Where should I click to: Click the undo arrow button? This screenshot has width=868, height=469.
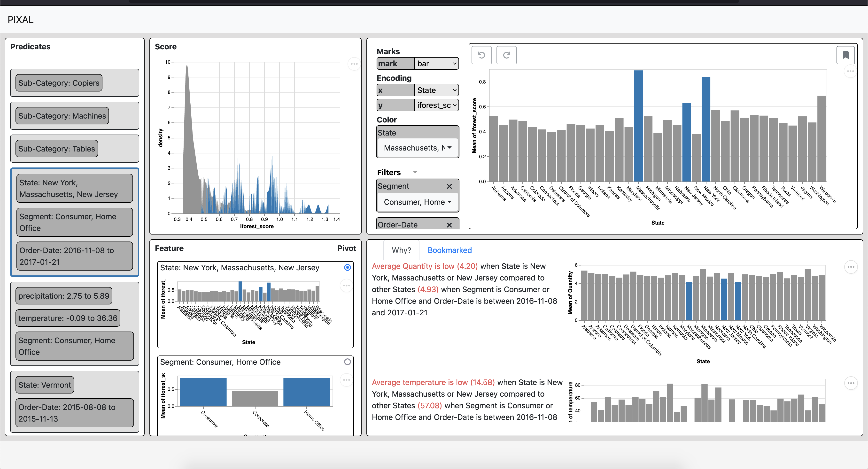coord(481,55)
